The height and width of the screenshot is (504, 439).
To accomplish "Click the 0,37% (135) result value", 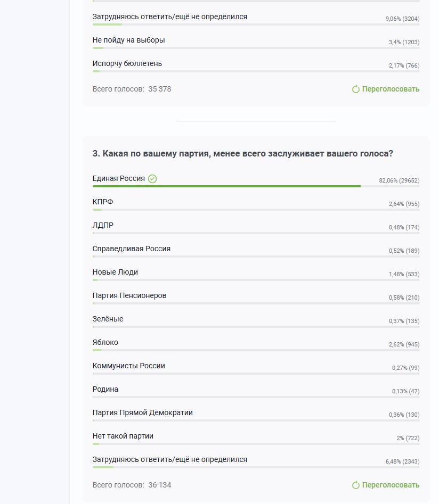I will 404,321.
